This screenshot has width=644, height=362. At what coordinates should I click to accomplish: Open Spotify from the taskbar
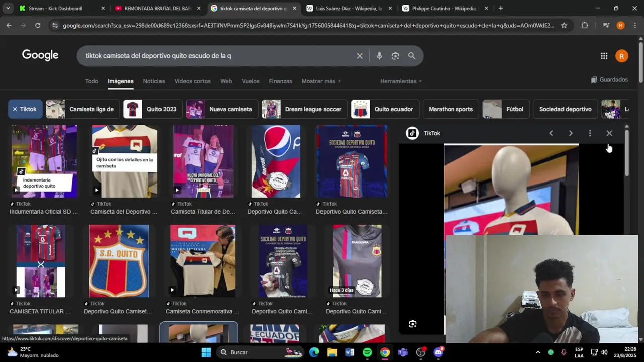coord(367,352)
